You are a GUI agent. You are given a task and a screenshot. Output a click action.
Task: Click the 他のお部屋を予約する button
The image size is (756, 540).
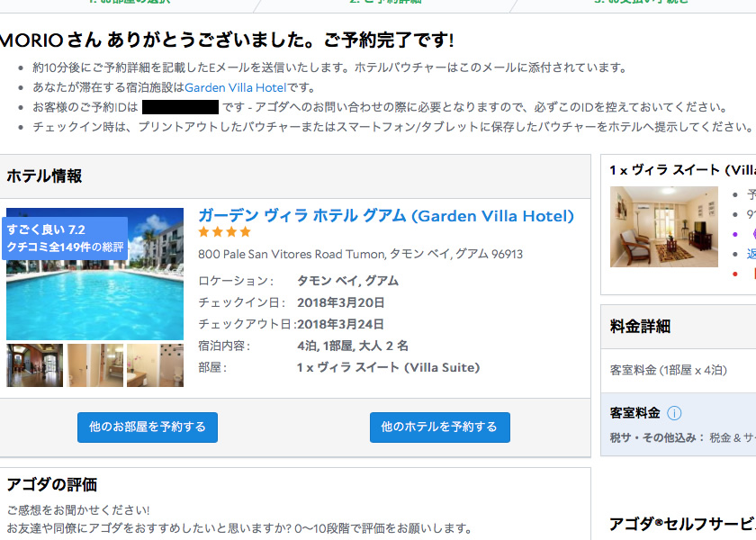[x=148, y=427]
